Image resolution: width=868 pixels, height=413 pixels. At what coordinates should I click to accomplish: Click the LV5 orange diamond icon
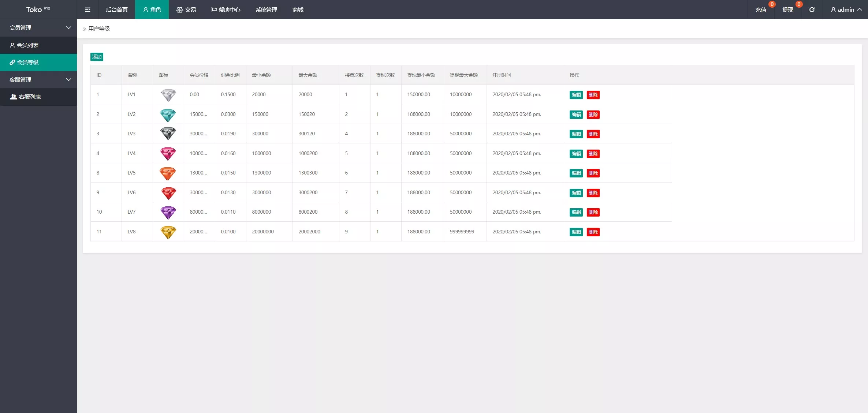(x=168, y=173)
